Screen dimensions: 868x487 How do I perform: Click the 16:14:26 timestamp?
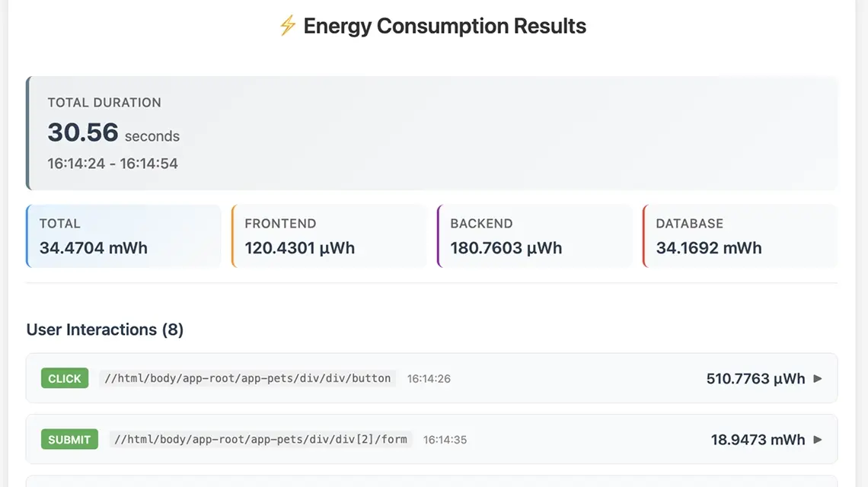429,379
